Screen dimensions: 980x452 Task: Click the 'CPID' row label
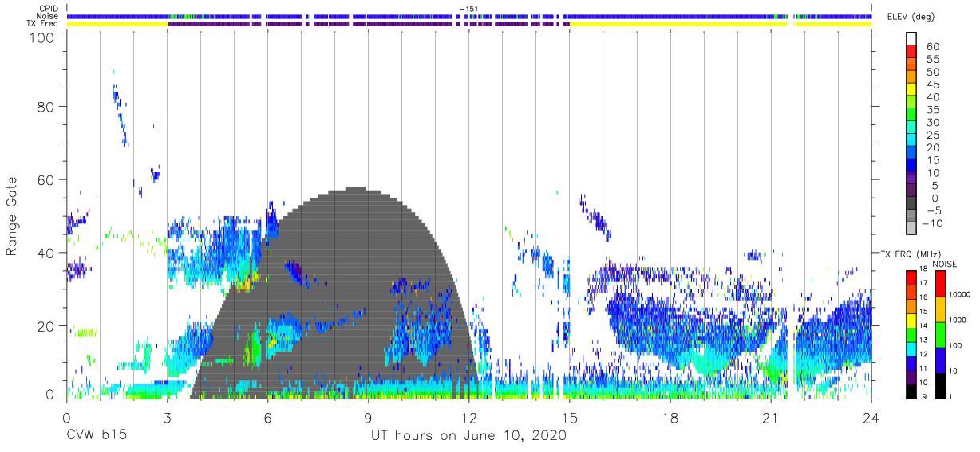point(48,8)
